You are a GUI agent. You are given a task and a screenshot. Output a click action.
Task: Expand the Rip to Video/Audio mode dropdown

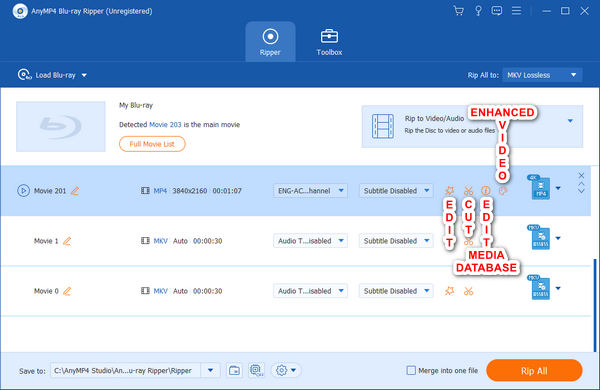pyautogui.click(x=570, y=121)
